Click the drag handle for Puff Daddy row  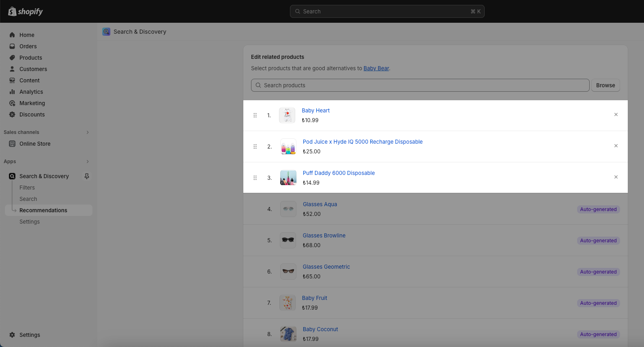[x=255, y=178]
